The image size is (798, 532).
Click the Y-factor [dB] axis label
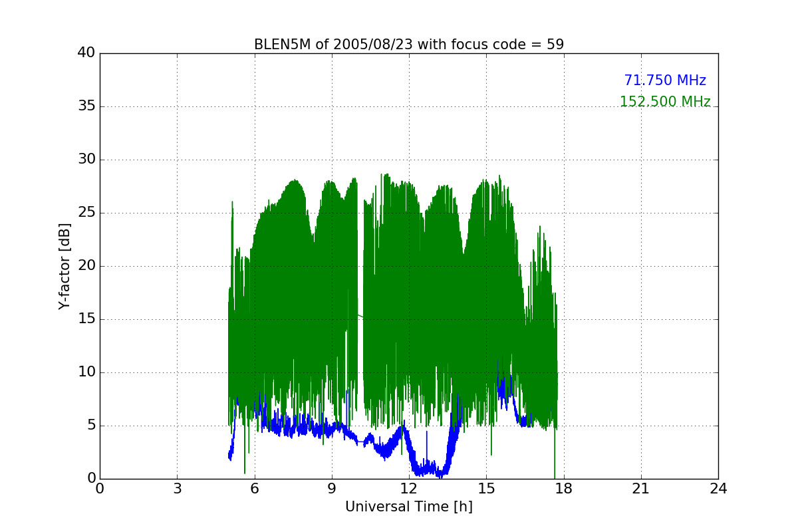[x=65, y=266]
